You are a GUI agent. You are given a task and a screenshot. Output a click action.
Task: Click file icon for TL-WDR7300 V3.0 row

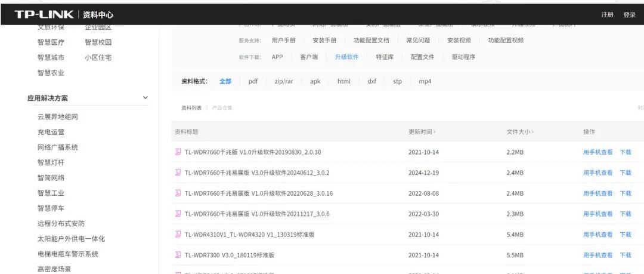click(x=178, y=255)
